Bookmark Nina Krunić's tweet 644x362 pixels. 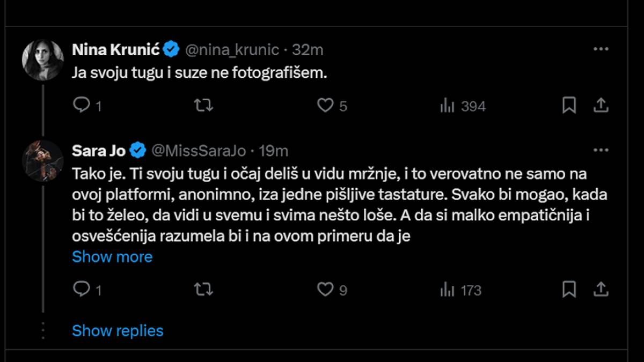(x=569, y=106)
